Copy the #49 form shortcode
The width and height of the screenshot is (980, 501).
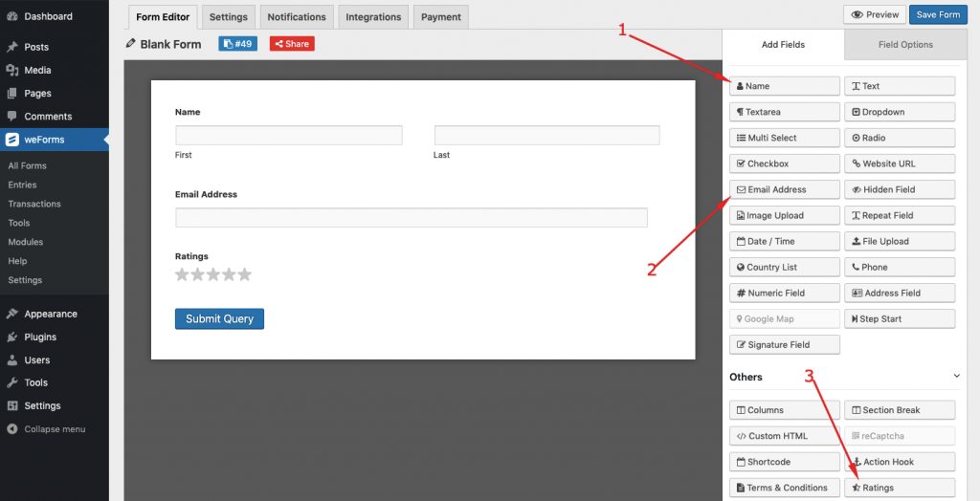[x=237, y=44]
